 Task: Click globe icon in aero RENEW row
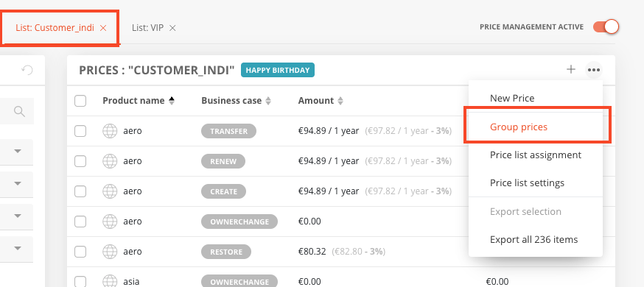pyautogui.click(x=110, y=161)
